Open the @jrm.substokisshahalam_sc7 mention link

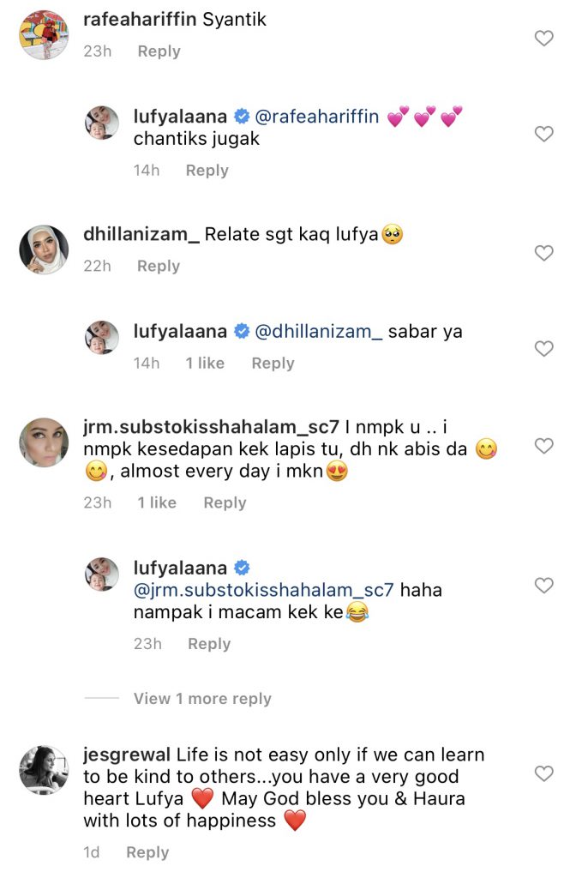coord(263,590)
